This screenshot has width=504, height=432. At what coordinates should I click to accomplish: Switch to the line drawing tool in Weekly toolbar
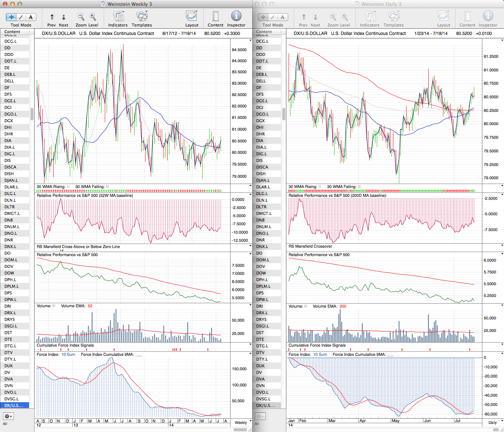[21, 17]
